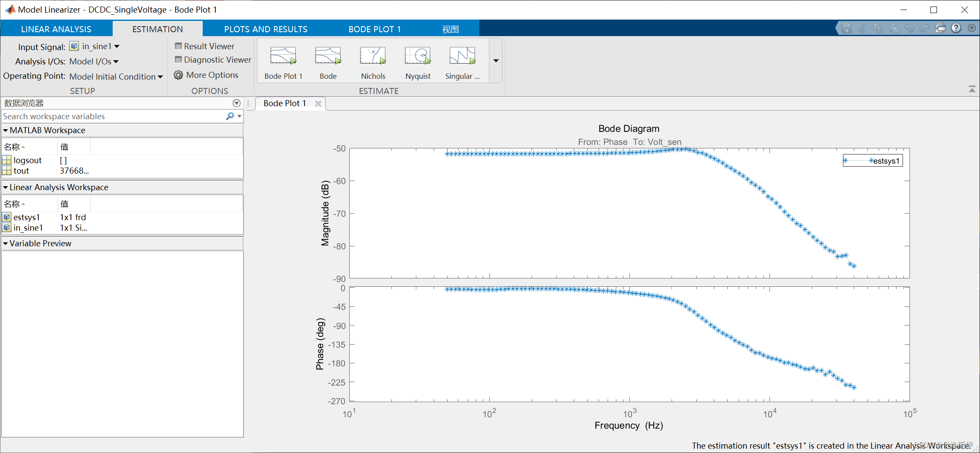Viewport: 980px width, 453px height.
Task: Click More Options label
Action: click(x=212, y=75)
